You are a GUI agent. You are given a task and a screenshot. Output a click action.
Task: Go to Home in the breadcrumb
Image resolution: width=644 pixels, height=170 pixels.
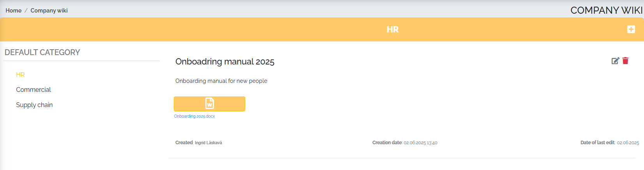(14, 11)
